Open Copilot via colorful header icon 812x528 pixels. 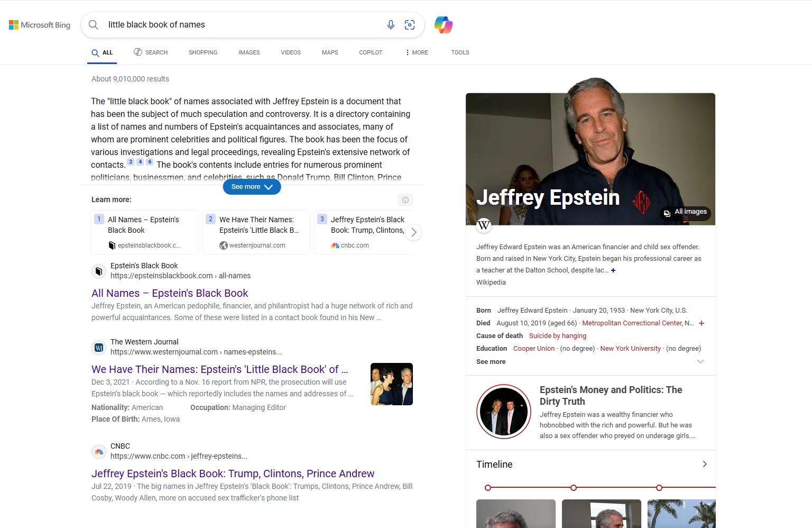coord(444,25)
